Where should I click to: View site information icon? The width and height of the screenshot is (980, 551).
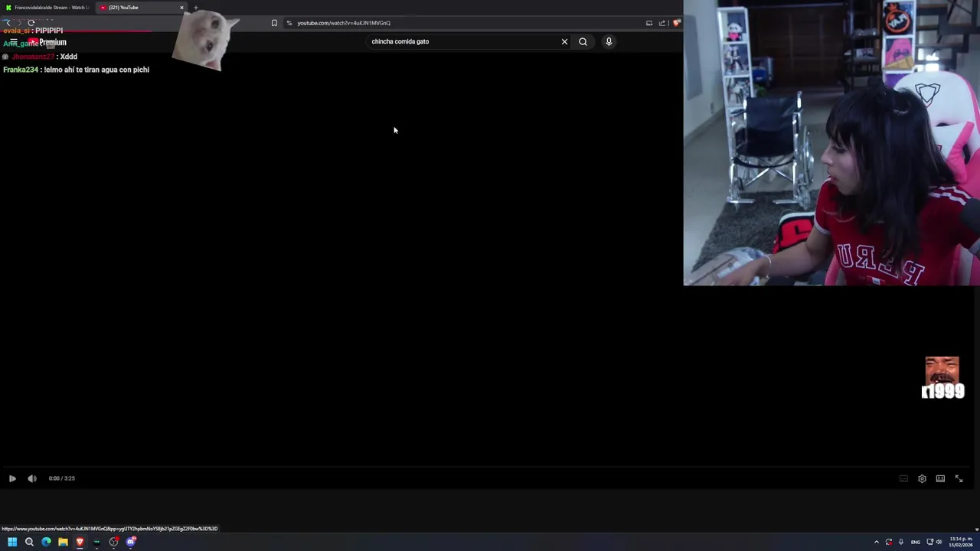pos(289,23)
